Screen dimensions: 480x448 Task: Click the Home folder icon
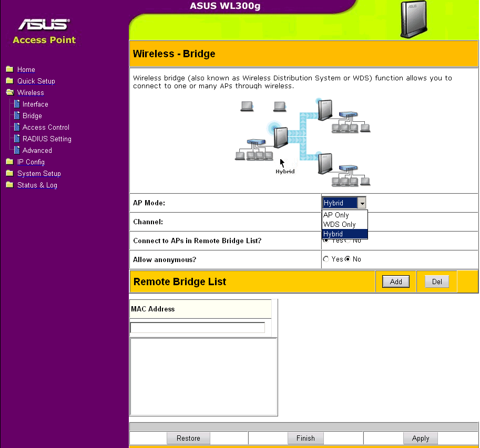(10, 69)
